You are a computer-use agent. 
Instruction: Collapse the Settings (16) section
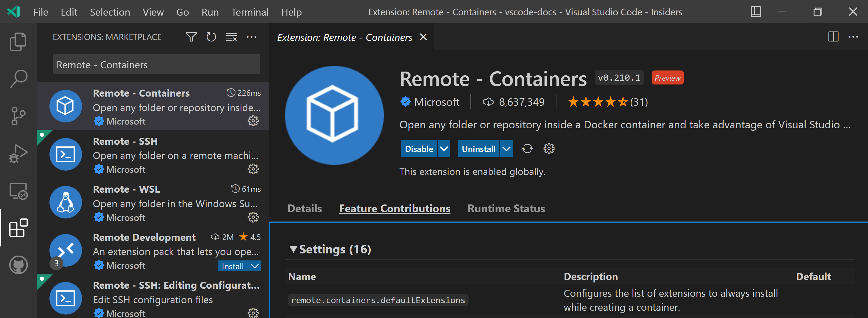click(x=293, y=249)
